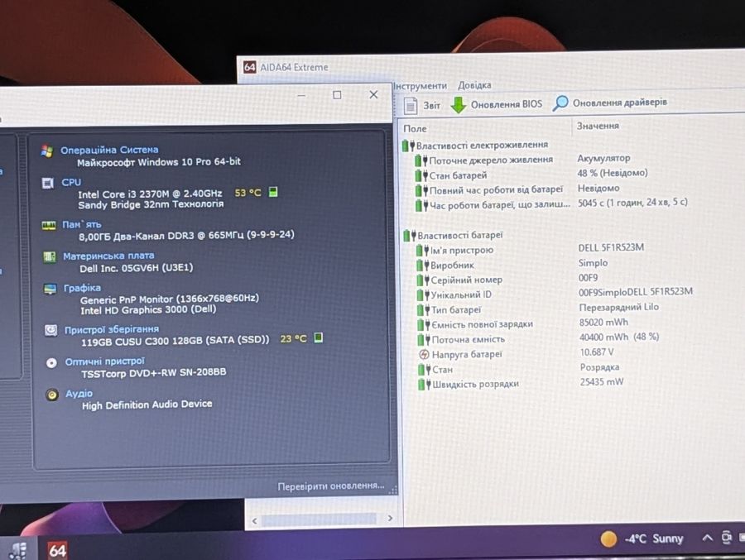This screenshot has width=745, height=560.
Task: Click battery icon beside Ємність повної зарядки
Action: point(424,325)
